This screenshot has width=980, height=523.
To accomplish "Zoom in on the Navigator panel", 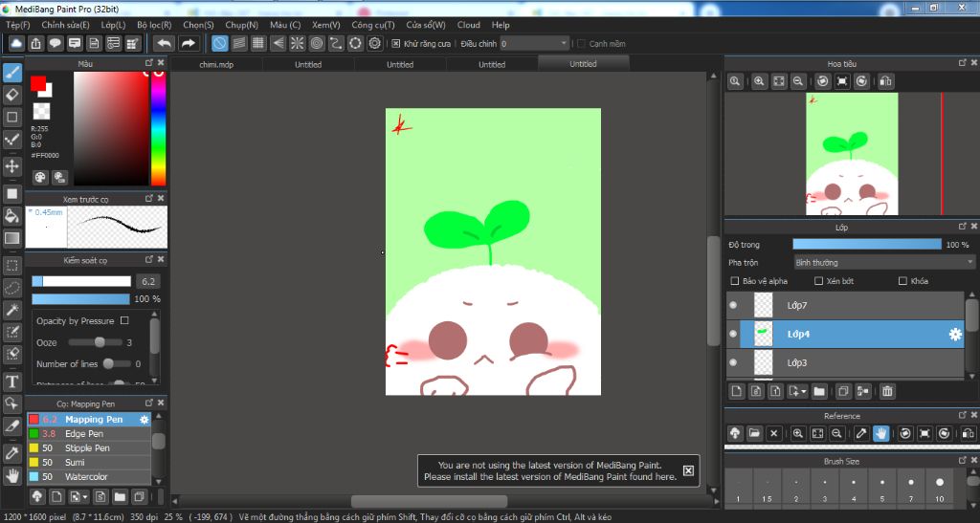I will point(759,81).
